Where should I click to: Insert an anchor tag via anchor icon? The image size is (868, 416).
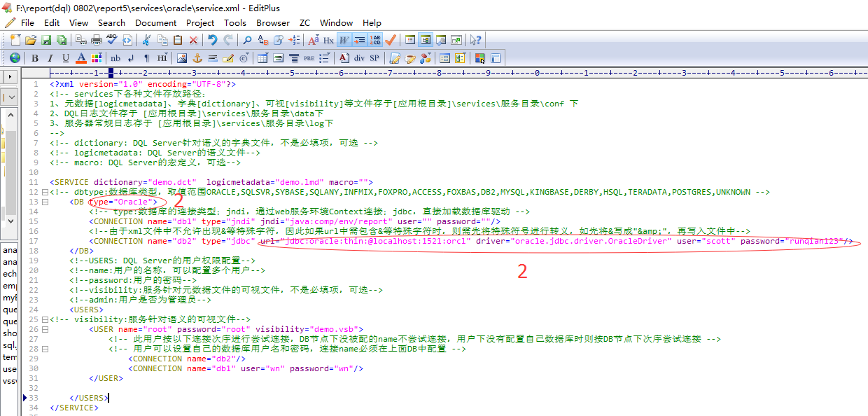click(x=197, y=58)
